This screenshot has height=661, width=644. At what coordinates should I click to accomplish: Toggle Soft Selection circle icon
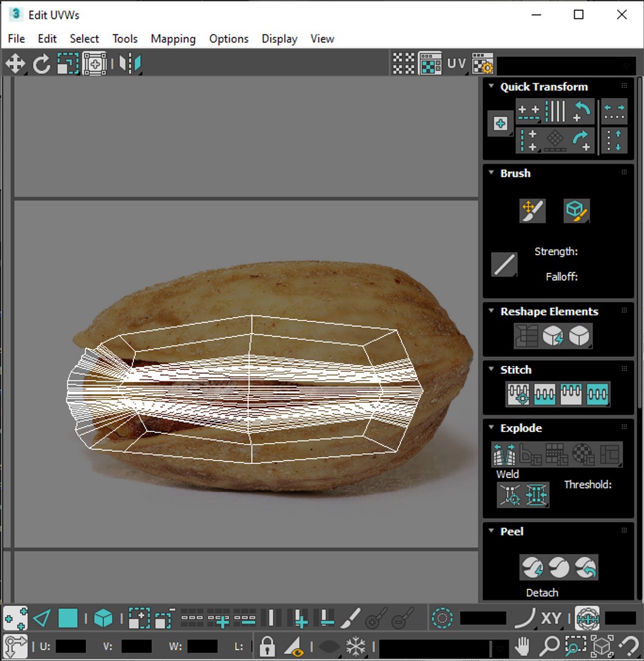(x=443, y=619)
